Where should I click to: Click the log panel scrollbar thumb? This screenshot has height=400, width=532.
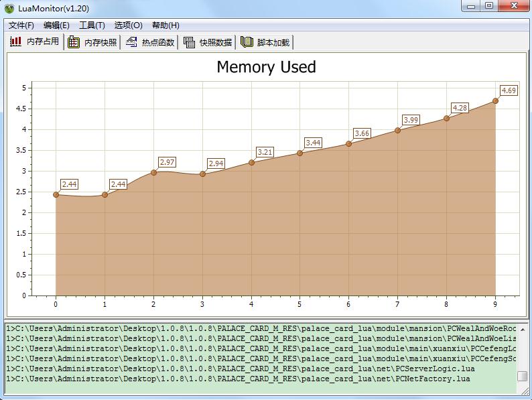[x=523, y=377]
